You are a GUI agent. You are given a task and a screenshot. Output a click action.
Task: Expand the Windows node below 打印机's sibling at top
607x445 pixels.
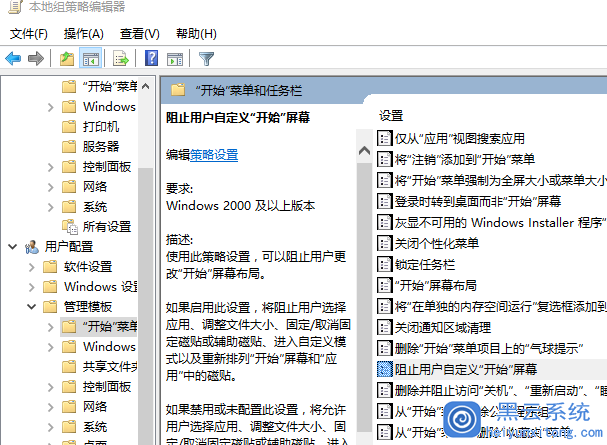coord(51,107)
